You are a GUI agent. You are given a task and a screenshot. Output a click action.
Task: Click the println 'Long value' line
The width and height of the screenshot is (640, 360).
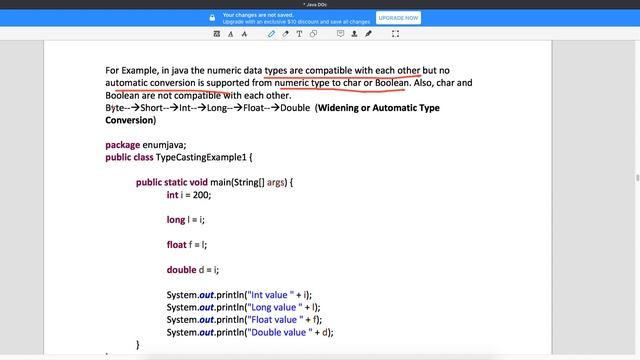point(244,307)
